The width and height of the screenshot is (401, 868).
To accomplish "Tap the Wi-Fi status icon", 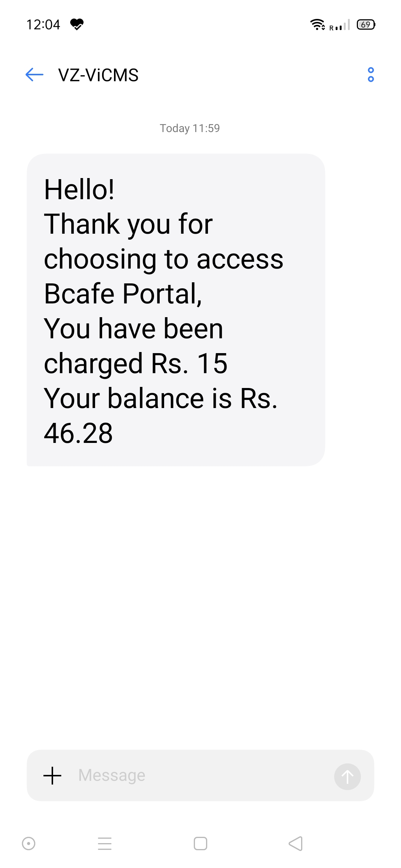I will coord(317,24).
